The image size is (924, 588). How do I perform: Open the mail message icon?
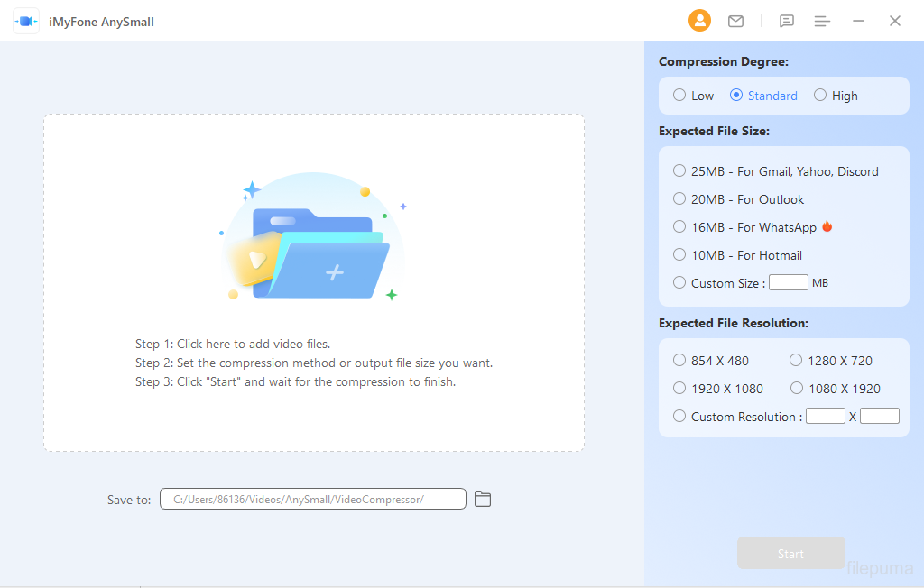tap(735, 21)
